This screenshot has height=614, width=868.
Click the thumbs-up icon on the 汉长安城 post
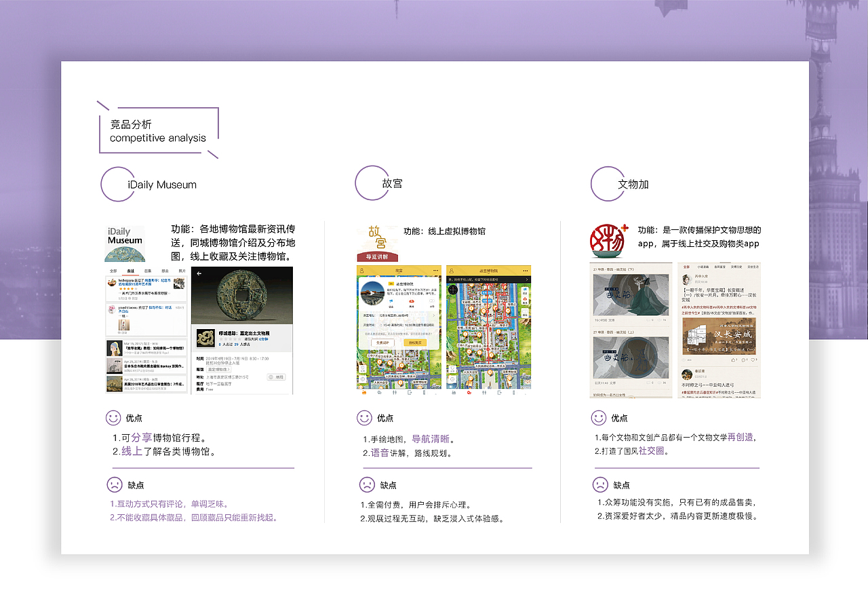click(x=734, y=360)
